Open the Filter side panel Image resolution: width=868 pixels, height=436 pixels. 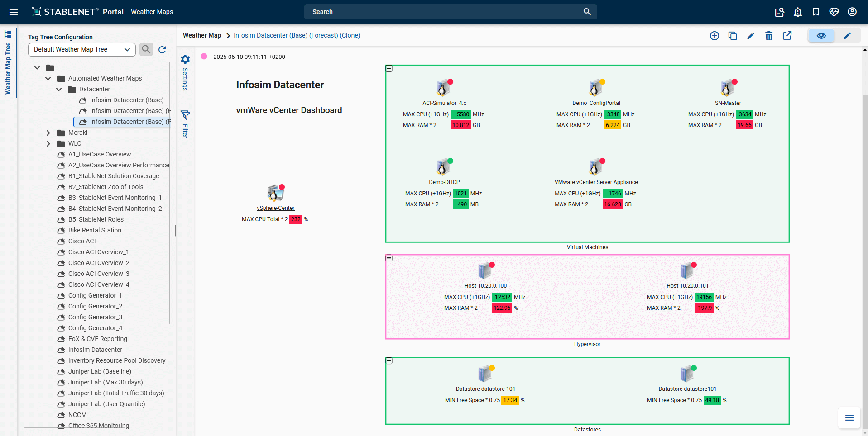[185, 124]
